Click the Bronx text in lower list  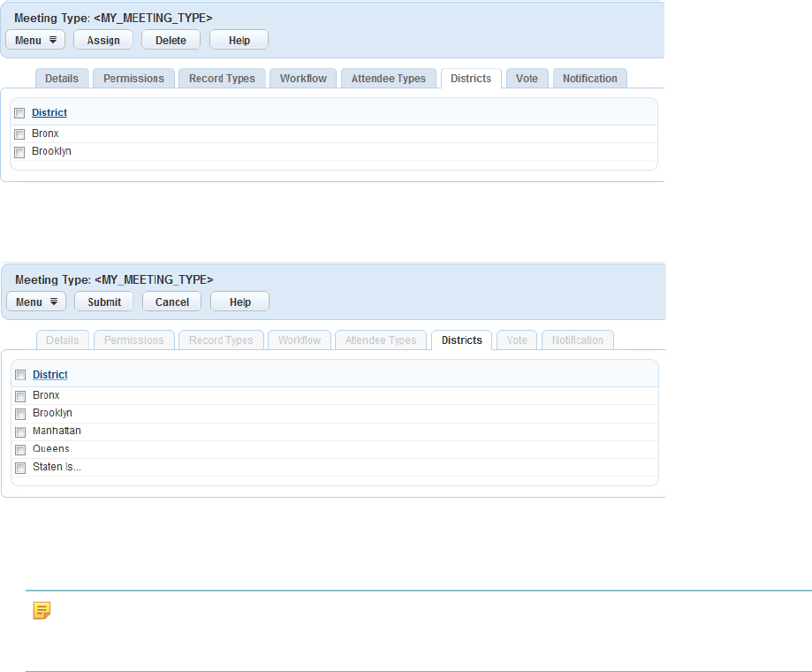46,395
